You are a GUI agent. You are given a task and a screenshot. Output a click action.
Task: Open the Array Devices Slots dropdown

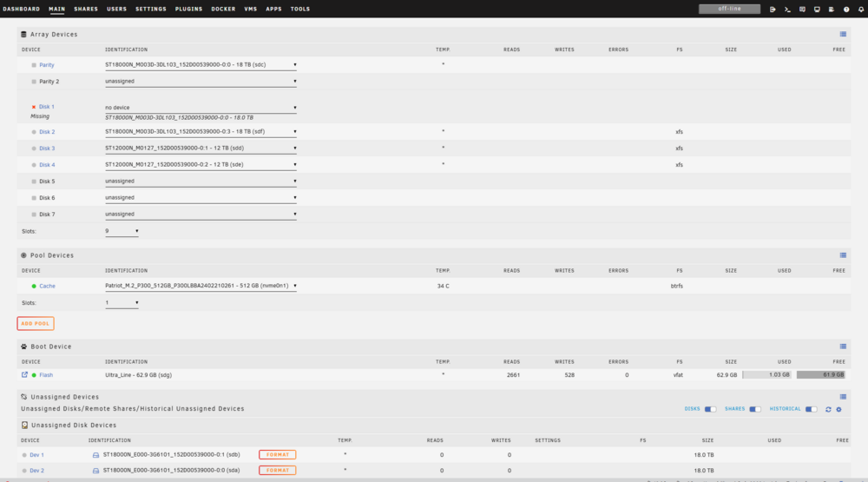pos(122,231)
